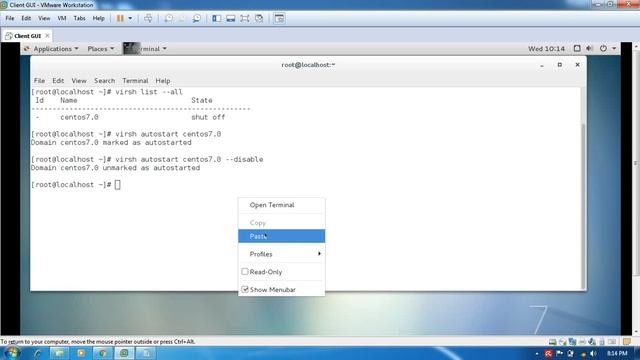
Task: Expand the Terminal app menu in GNOME top bar
Action: [x=145, y=49]
